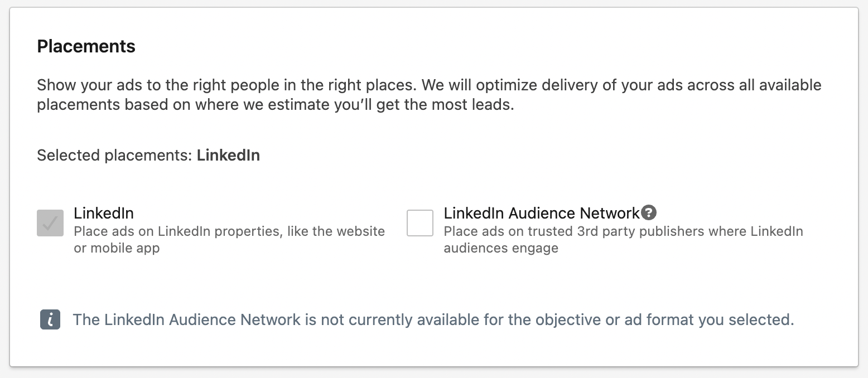
Task: Click the bold LinkedIn value in Selected placements
Action: pyautogui.click(x=228, y=155)
